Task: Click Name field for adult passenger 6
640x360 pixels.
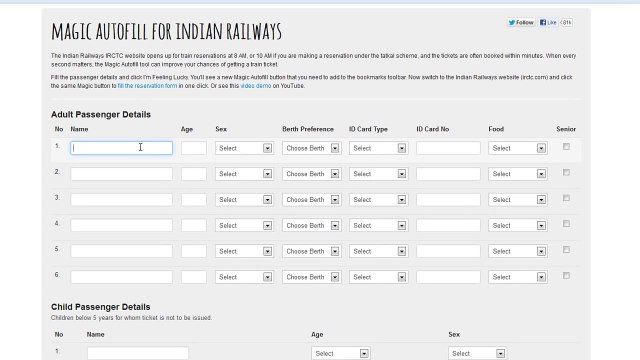Action: click(x=122, y=277)
